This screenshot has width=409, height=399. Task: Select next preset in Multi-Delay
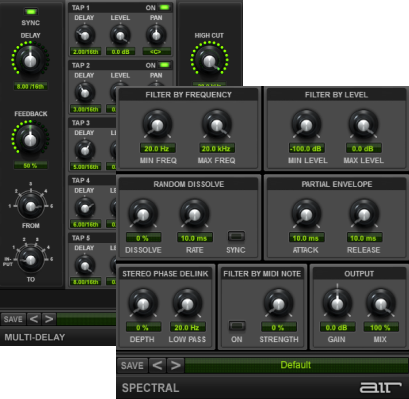pos(49,319)
